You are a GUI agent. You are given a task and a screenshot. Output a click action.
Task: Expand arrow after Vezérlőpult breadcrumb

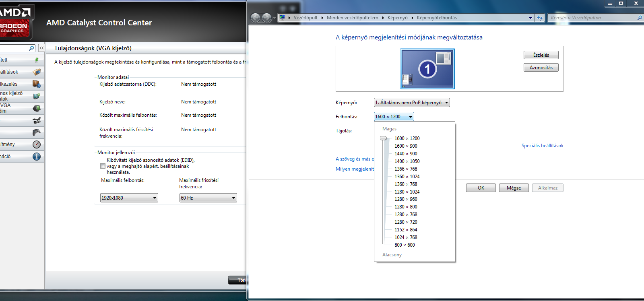(322, 18)
